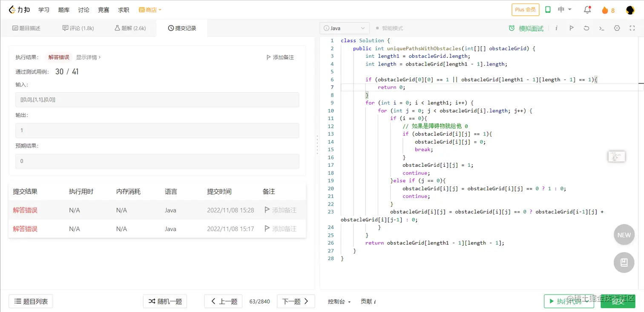Click 添加备注 beside the 执行结果 line
Screen dimensions: 644x312
tap(280, 57)
